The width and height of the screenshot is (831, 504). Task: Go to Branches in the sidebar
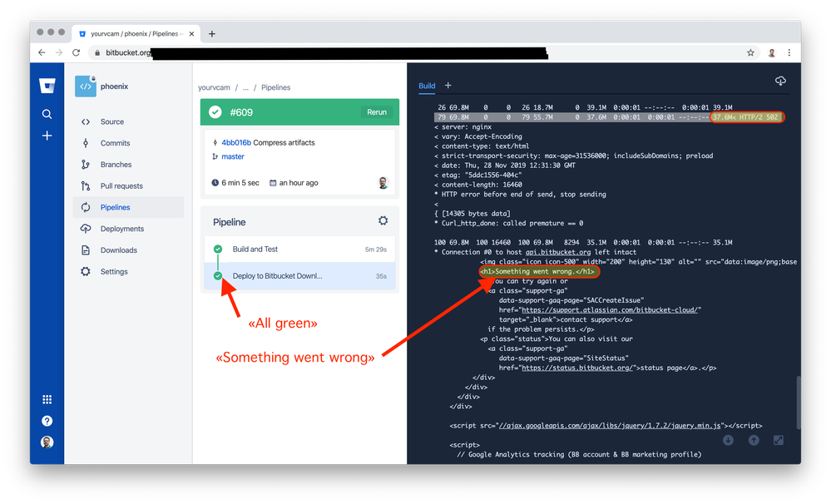coord(128,165)
